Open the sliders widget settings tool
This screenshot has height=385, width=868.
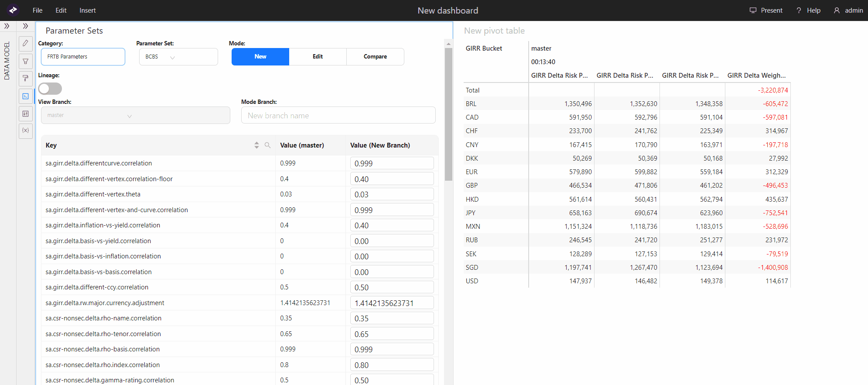pyautogui.click(x=26, y=113)
